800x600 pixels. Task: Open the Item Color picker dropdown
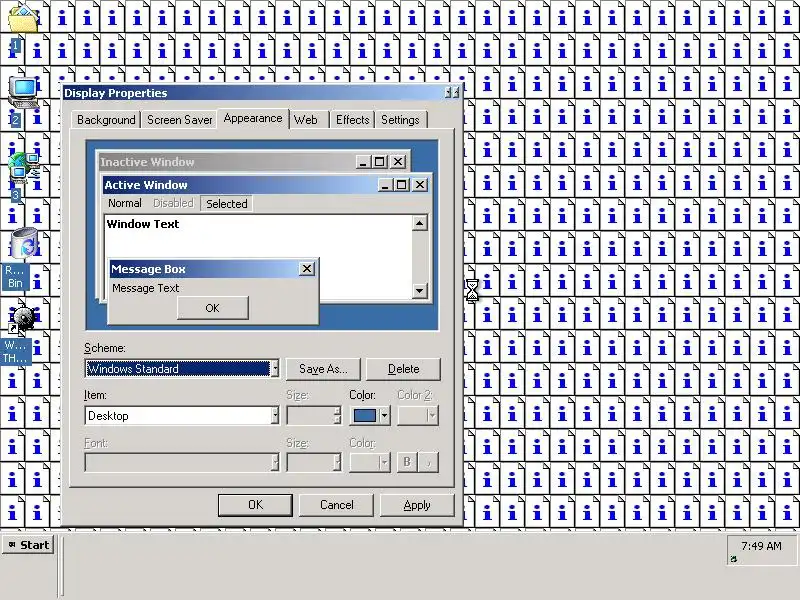[384, 416]
